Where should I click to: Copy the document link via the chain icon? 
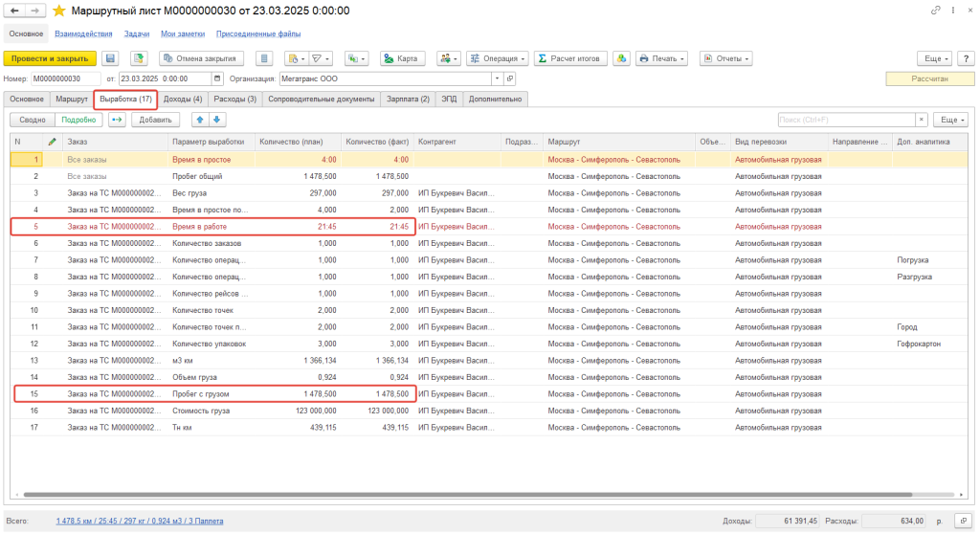pos(934,11)
